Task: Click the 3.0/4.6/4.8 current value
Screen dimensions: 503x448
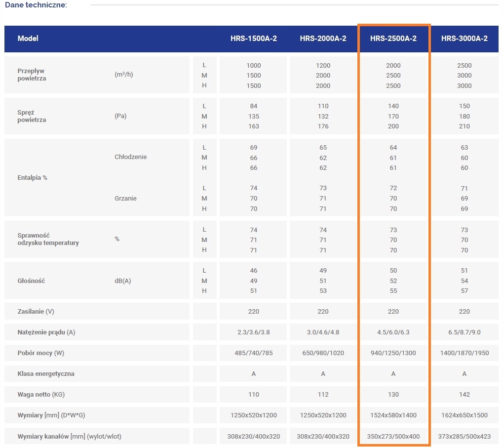Action: click(x=323, y=332)
